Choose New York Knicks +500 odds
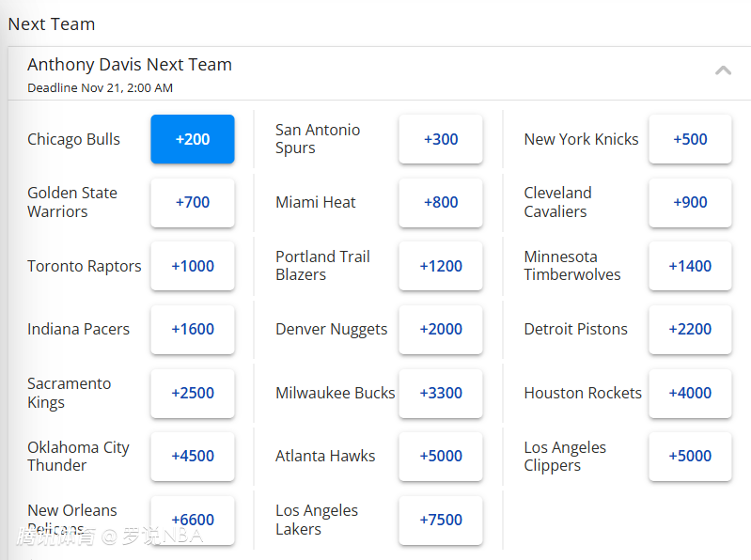Image resolution: width=751 pixels, height=560 pixels. tap(690, 139)
